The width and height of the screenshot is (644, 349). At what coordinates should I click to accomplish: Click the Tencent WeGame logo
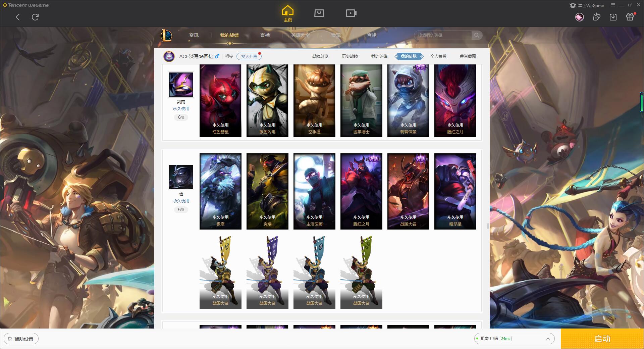26,5
